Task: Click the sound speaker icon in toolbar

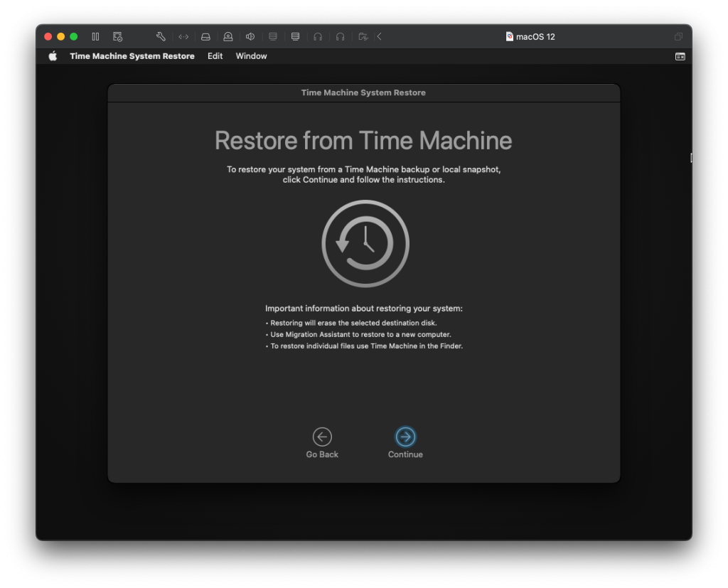Action: pos(250,36)
